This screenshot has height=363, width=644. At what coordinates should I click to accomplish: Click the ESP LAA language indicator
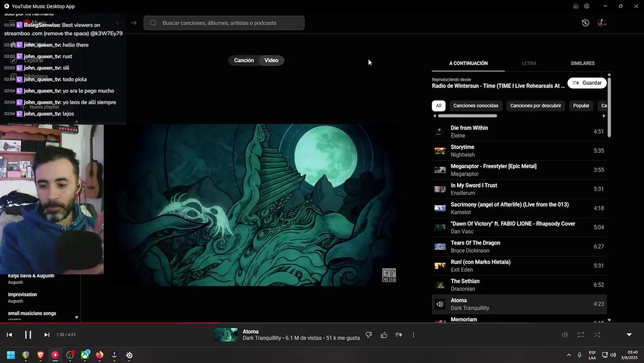coord(592,355)
